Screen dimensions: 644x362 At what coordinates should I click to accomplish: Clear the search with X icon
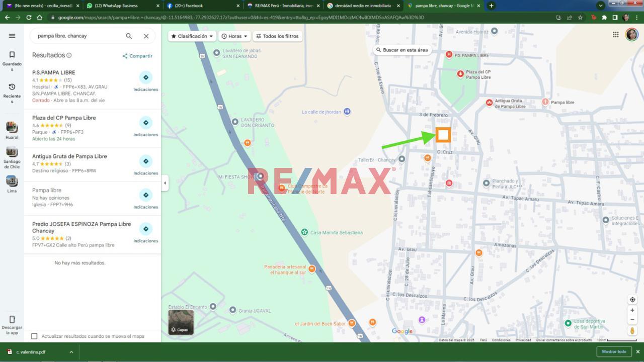click(146, 36)
